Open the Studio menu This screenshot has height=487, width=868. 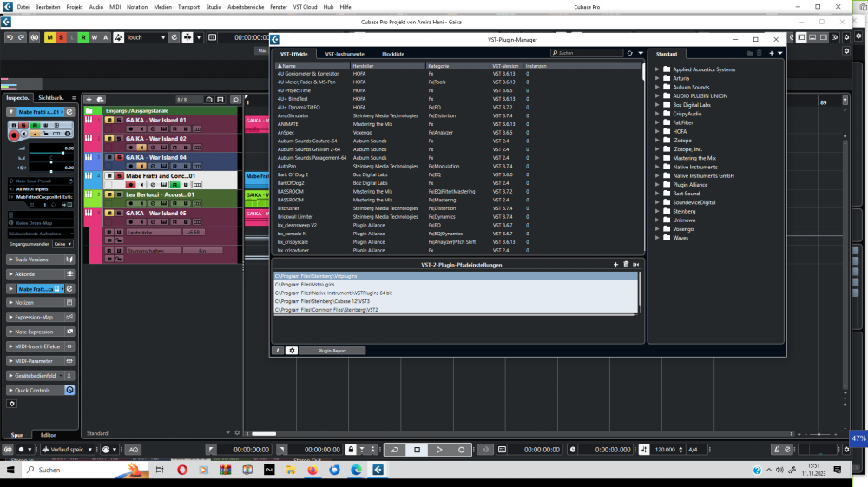coord(214,7)
